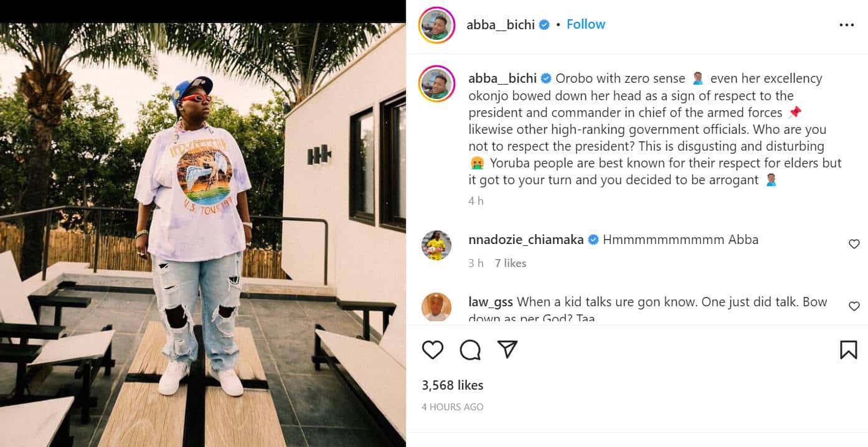Open abba__bichi's username in the caption
The height and width of the screenshot is (447, 868).
[501, 78]
